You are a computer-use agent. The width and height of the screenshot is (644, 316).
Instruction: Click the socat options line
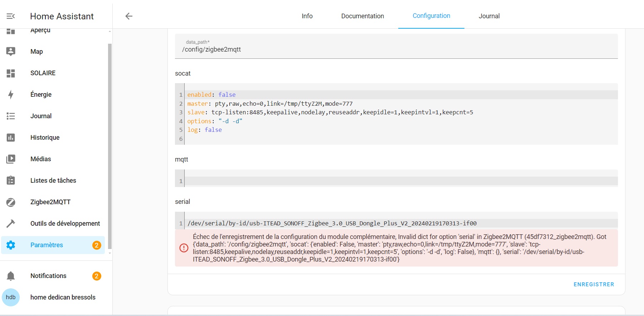(215, 121)
